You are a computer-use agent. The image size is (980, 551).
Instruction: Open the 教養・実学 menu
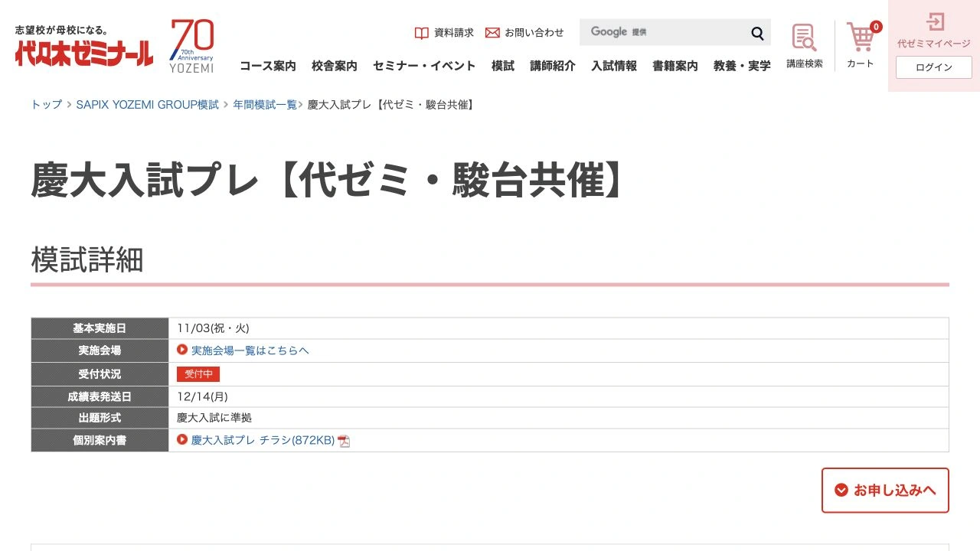click(742, 66)
